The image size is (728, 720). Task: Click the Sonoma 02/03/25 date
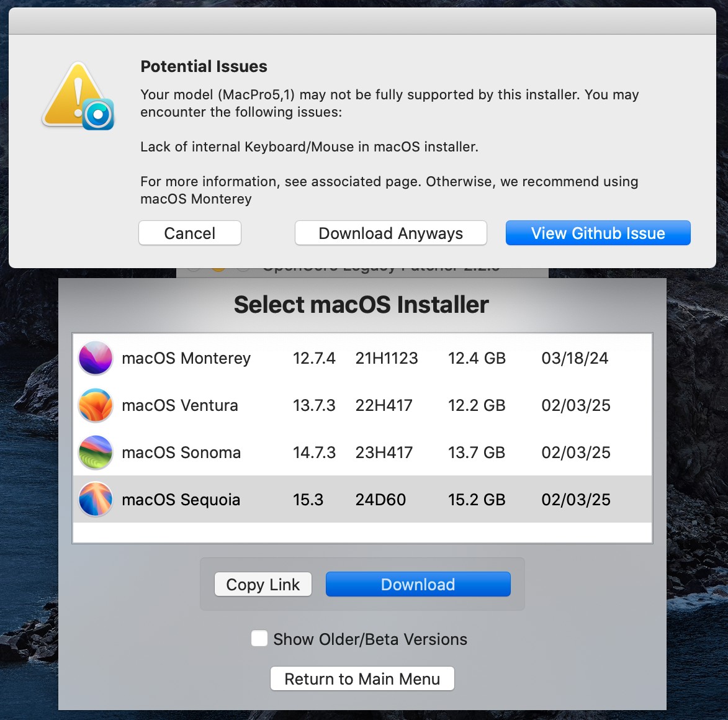click(x=576, y=452)
